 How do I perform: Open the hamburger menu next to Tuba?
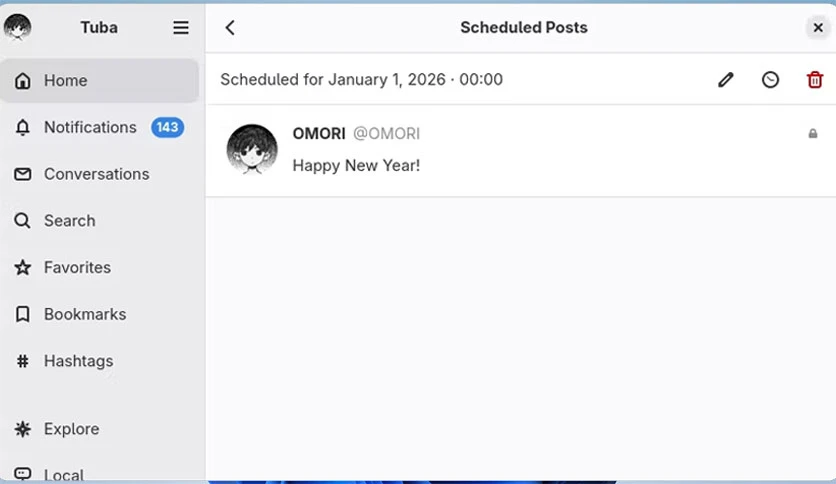pyautogui.click(x=181, y=28)
